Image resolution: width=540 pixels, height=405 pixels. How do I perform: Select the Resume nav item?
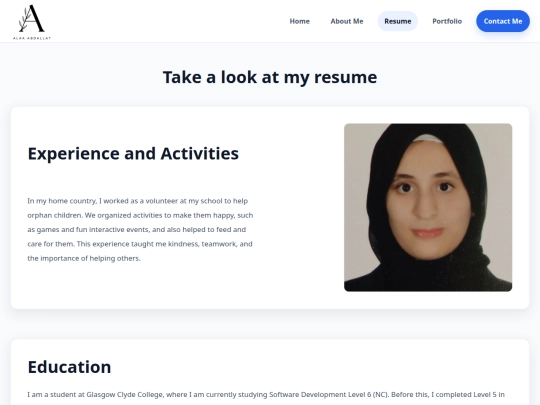pyautogui.click(x=398, y=21)
